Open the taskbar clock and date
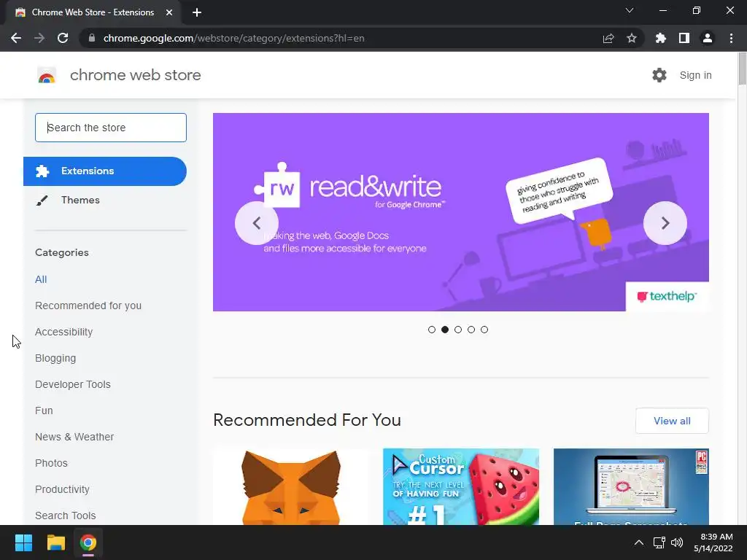747x560 pixels. pyautogui.click(x=713, y=542)
